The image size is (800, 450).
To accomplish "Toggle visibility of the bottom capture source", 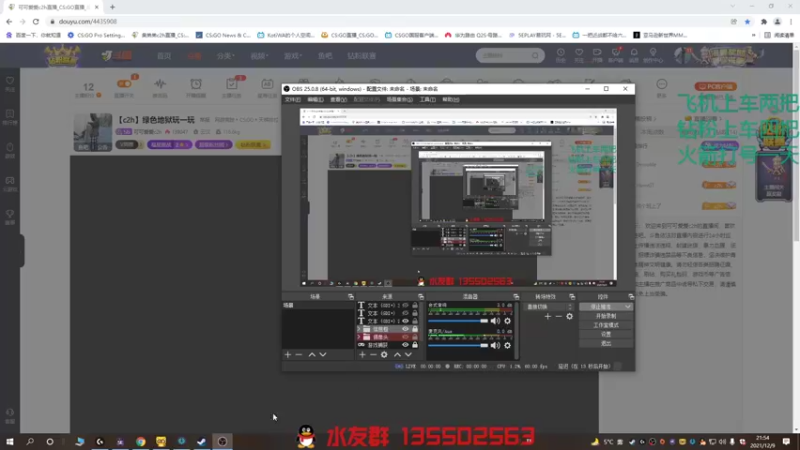I will point(405,345).
